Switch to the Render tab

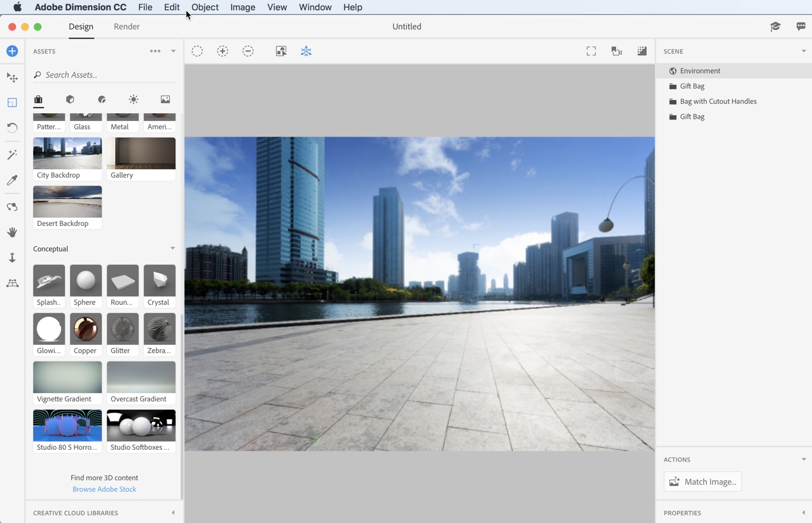126,27
